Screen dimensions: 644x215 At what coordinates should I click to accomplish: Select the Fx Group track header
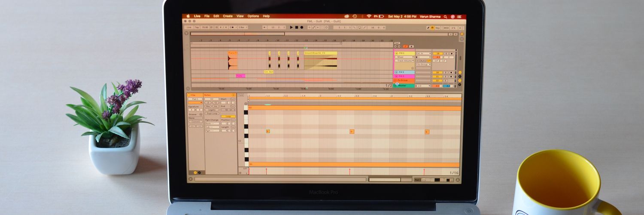coord(404,80)
